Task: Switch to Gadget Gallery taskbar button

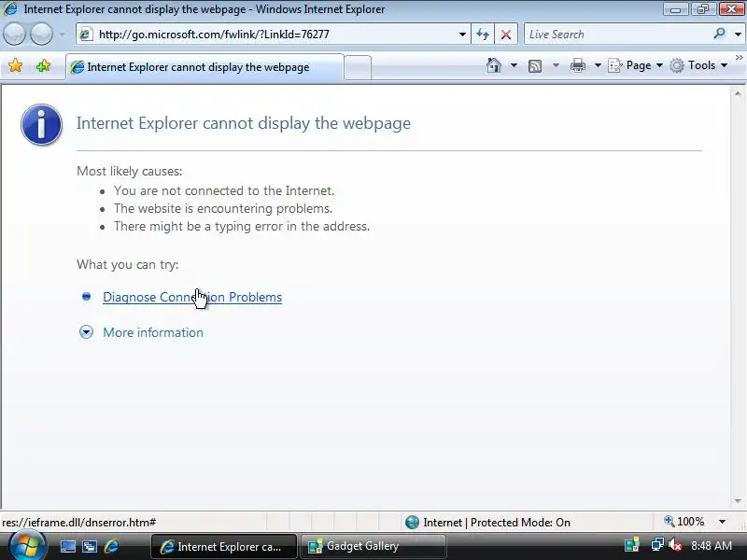Action: 373,546
